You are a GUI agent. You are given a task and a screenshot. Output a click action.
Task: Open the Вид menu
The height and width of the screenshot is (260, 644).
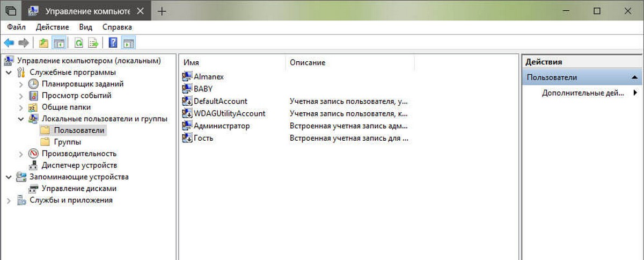(85, 27)
